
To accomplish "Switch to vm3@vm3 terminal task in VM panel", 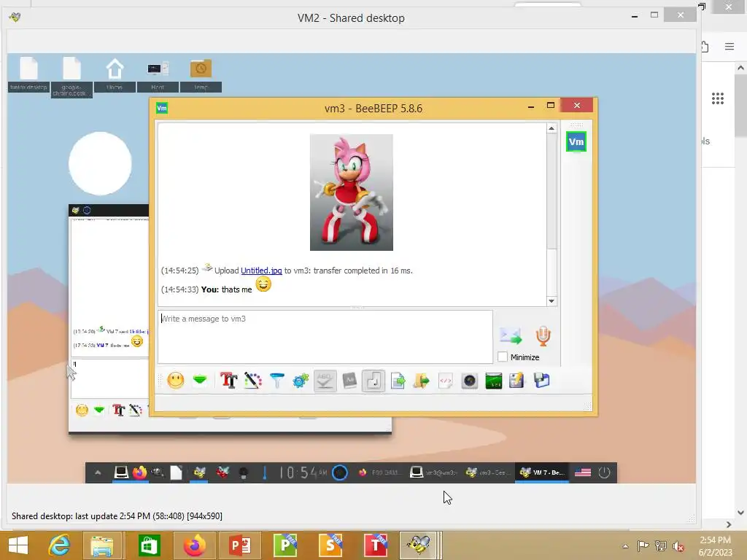I will pos(433,472).
